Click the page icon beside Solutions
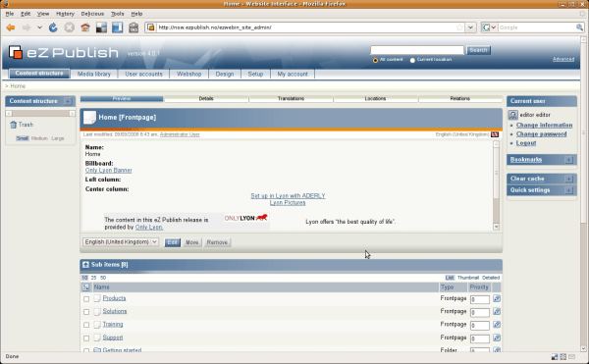 97,311
